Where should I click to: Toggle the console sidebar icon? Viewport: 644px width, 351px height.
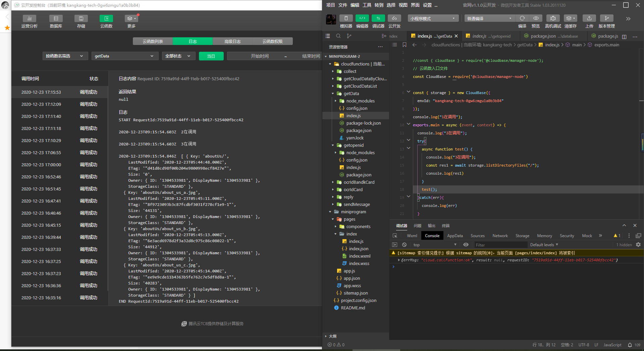coord(395,245)
